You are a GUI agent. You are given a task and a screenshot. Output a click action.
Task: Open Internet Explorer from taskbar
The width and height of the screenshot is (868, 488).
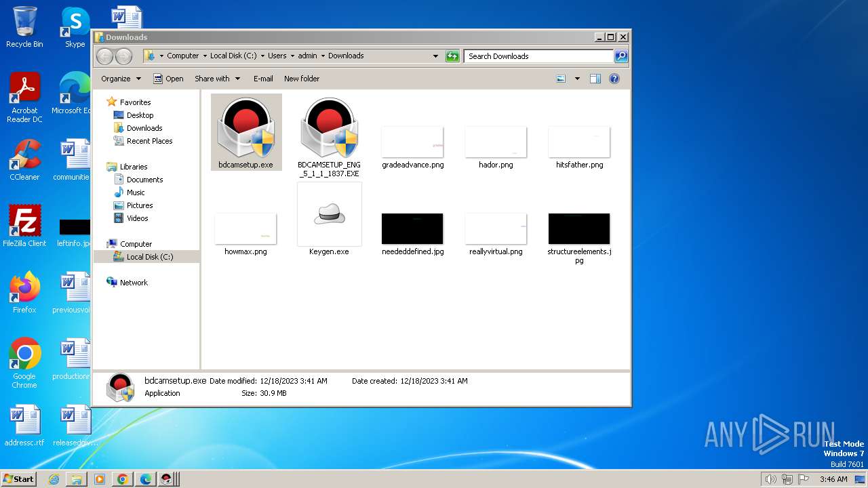point(54,479)
